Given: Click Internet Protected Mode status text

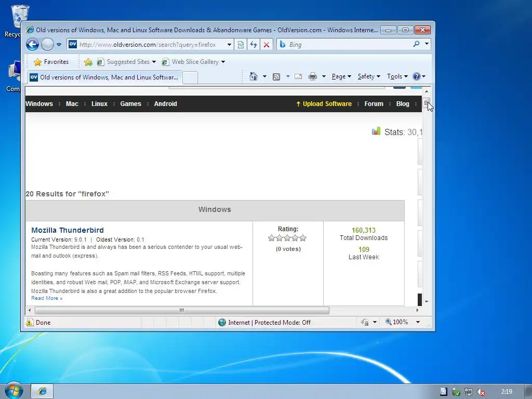Looking at the screenshot, I should coord(269,322).
